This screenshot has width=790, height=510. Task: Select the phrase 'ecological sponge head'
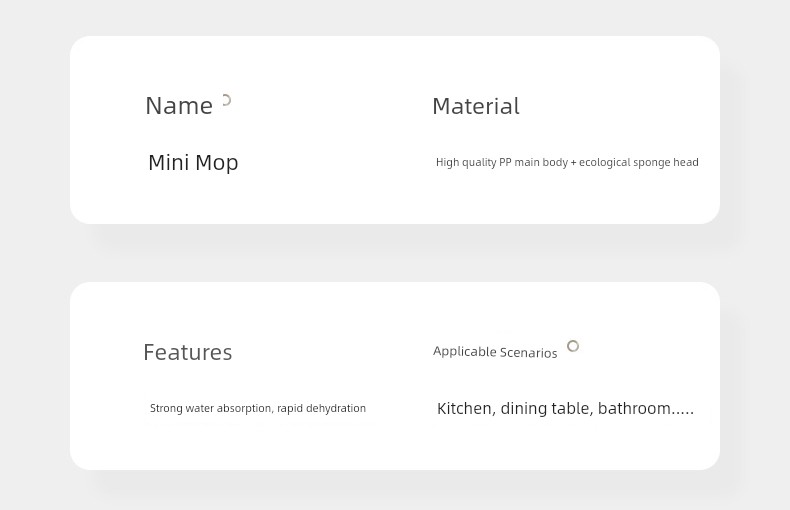638,162
